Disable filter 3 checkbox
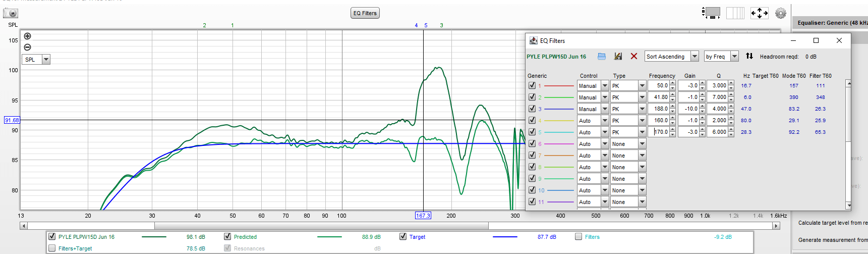Viewport: 868px width, 254px height. pyautogui.click(x=532, y=109)
